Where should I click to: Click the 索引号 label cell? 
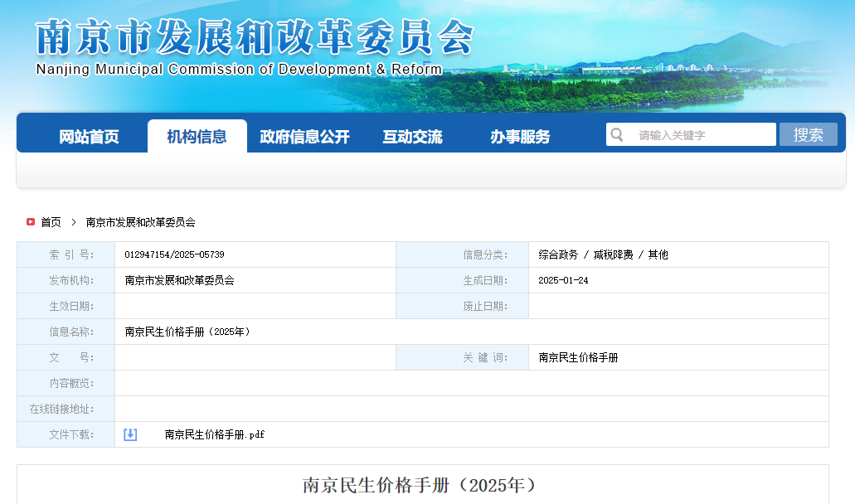coord(66,254)
